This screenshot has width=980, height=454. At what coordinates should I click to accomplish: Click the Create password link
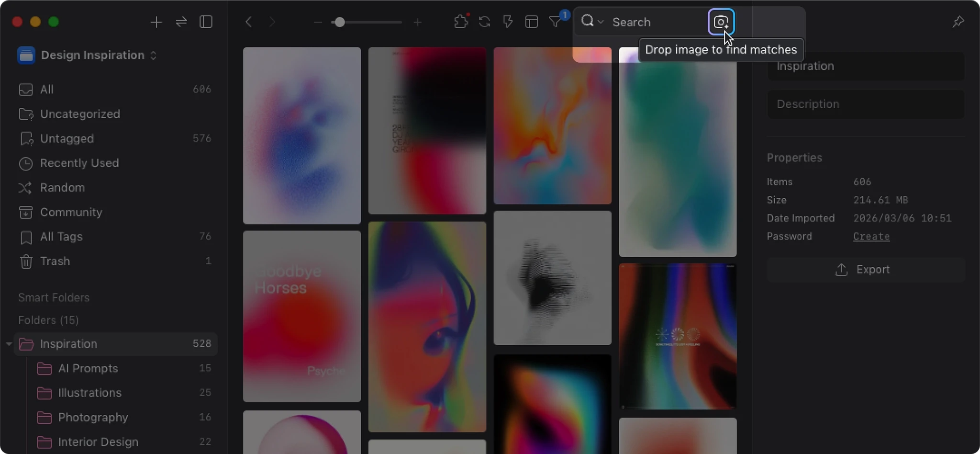[x=871, y=237]
